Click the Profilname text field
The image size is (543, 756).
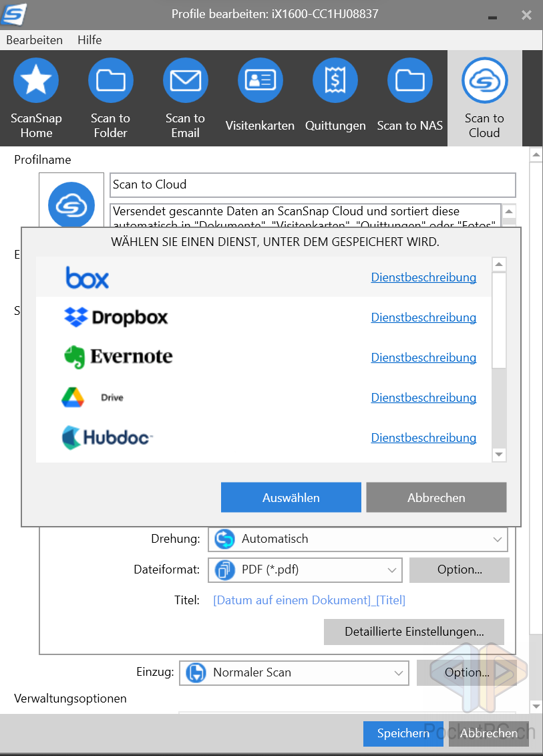[x=313, y=184]
